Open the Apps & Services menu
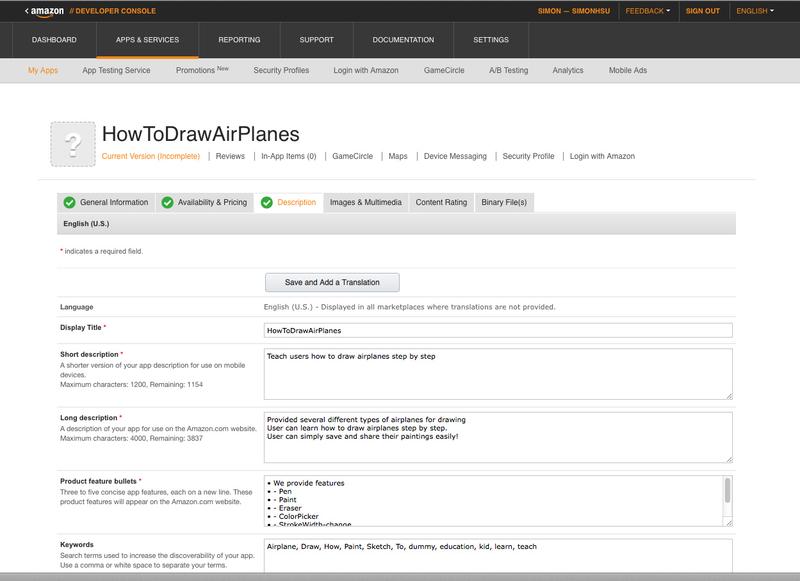Viewport: 800px width, 581px height. (147, 40)
